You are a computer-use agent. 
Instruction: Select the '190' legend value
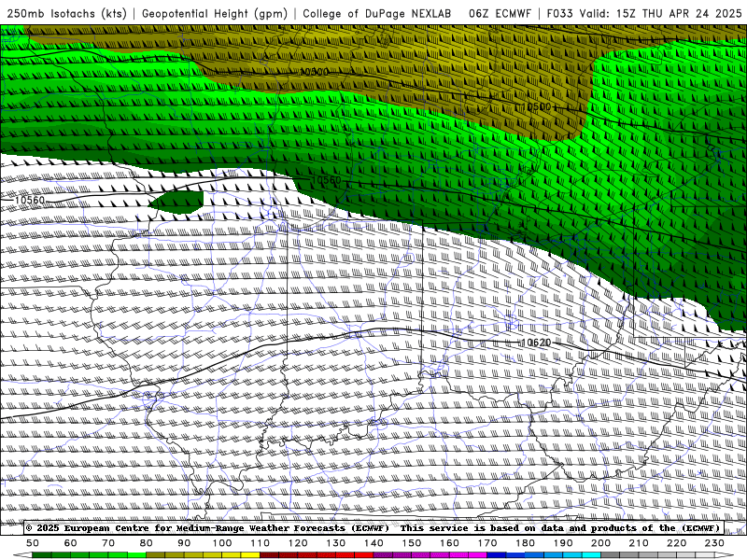564,543
